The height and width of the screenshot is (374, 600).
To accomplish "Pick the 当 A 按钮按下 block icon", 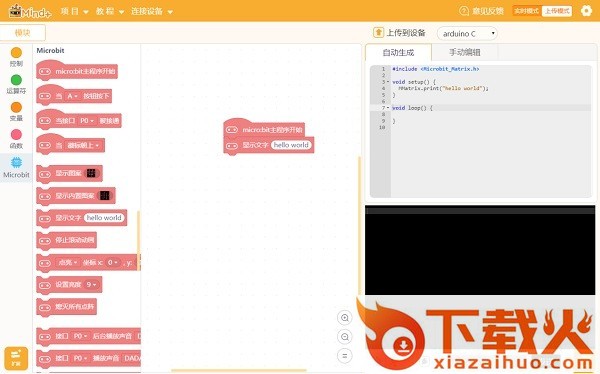I will 45,96.
